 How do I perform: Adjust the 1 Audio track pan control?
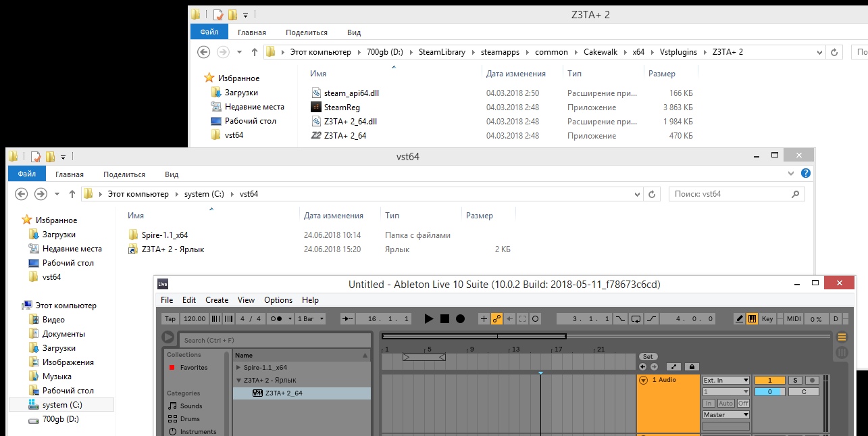coord(804,391)
